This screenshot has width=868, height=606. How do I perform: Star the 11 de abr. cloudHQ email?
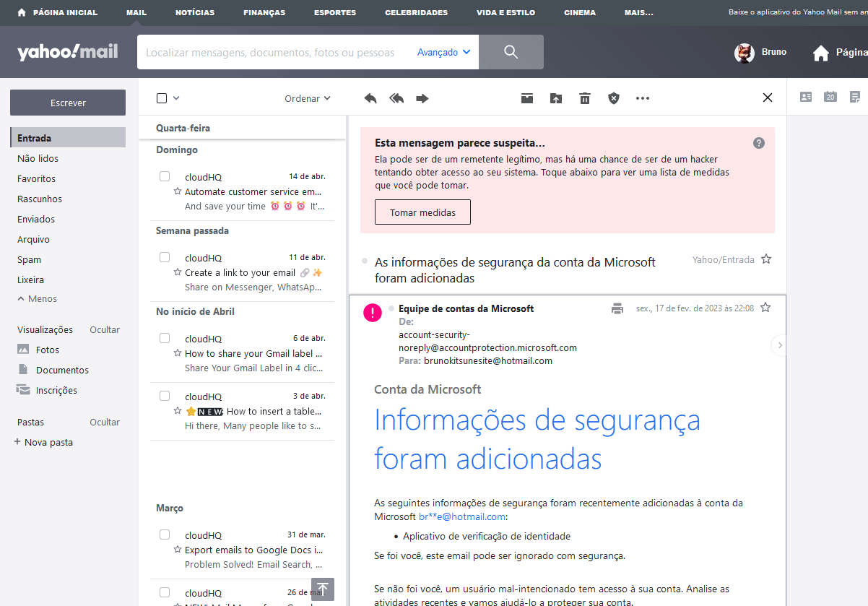pyautogui.click(x=178, y=272)
